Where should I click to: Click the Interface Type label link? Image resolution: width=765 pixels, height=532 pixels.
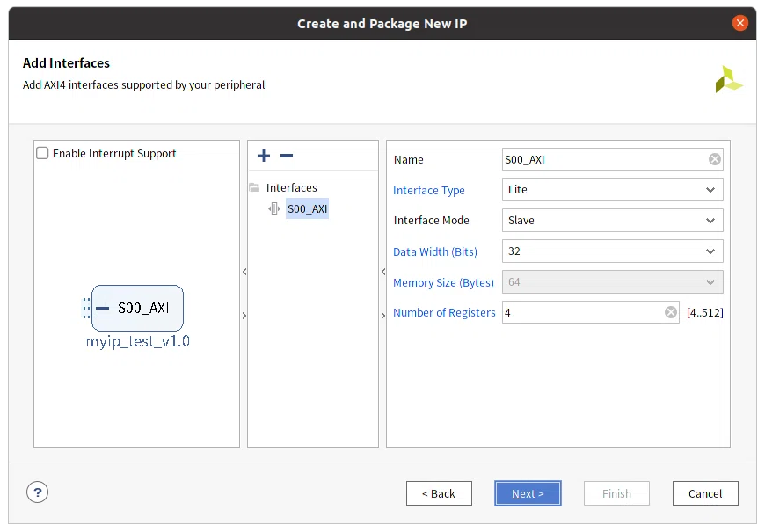pyautogui.click(x=429, y=190)
